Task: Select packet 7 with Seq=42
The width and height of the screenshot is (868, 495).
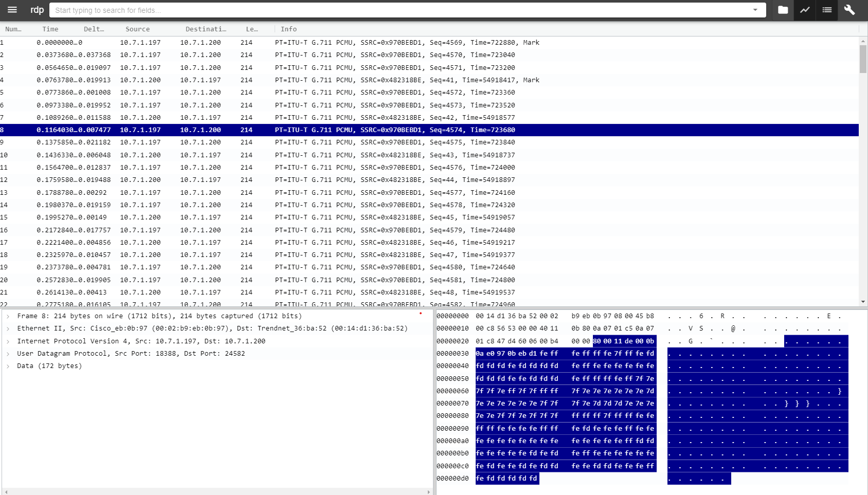Action: point(429,118)
